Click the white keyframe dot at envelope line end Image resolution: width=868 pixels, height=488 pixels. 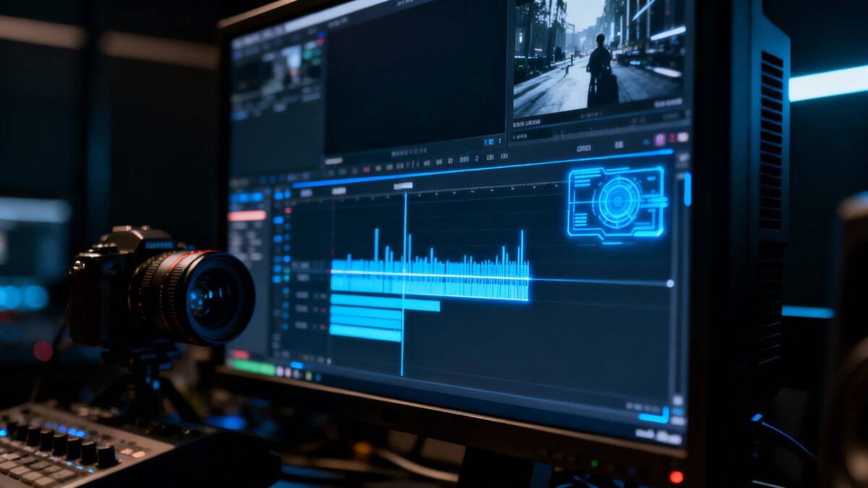[670, 283]
